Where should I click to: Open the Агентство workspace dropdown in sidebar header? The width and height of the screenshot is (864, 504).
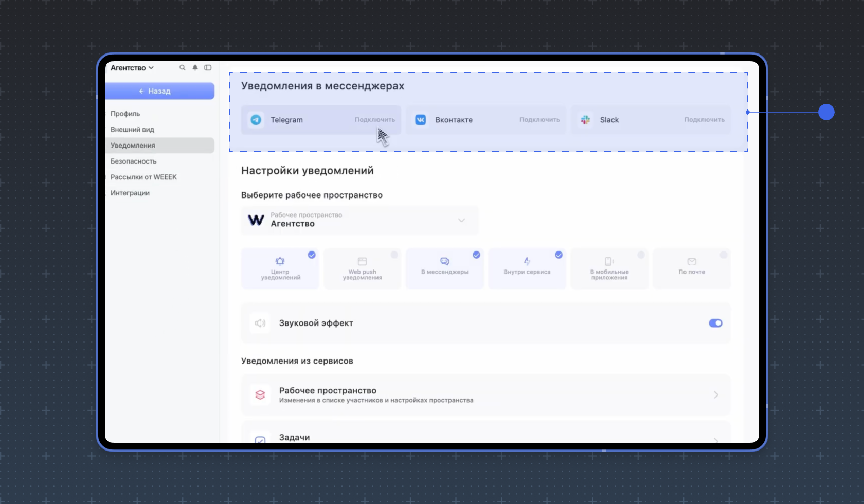tap(132, 68)
